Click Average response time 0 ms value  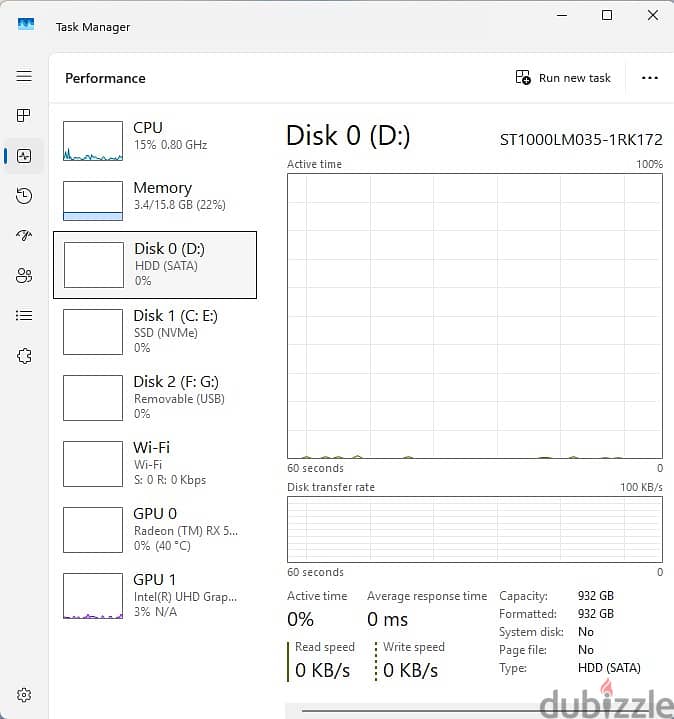387,619
